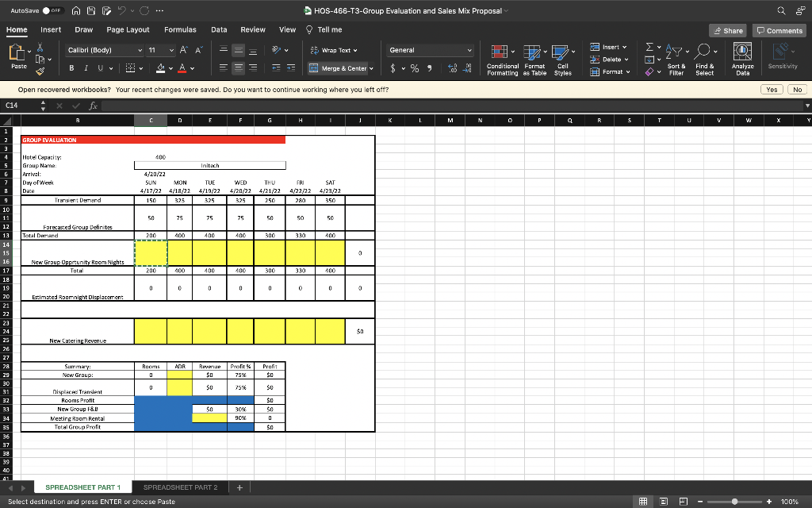Open the Share dialog
This screenshot has height=508, width=812.
[x=727, y=29]
